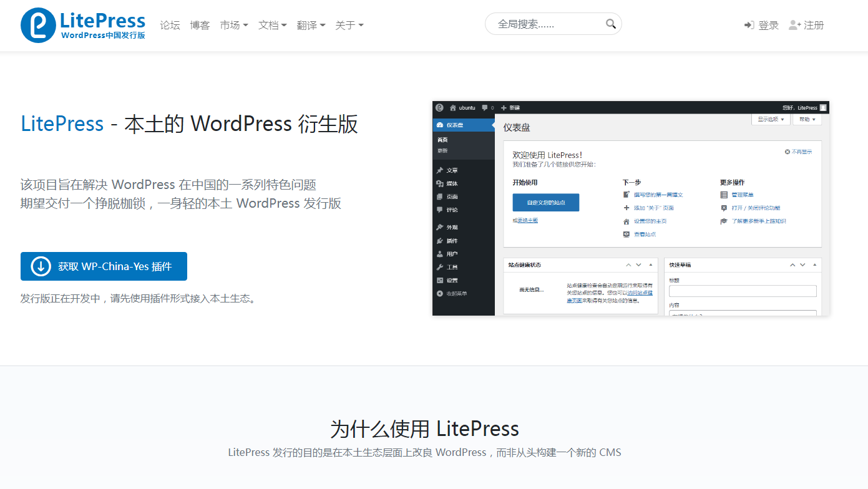Click text 该项目旨在解决 WordPress 在中国的一系列特色问题
The height and width of the screenshot is (489, 868).
pyautogui.click(x=168, y=185)
